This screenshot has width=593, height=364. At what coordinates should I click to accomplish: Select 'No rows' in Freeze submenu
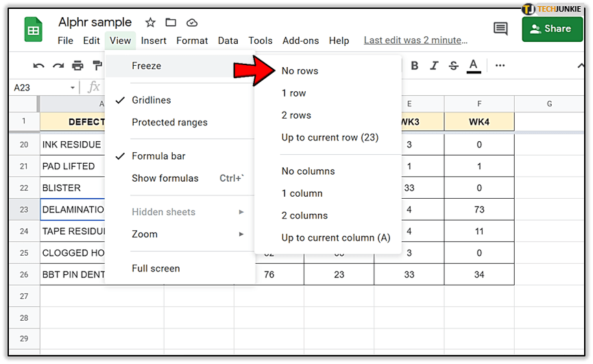[300, 71]
